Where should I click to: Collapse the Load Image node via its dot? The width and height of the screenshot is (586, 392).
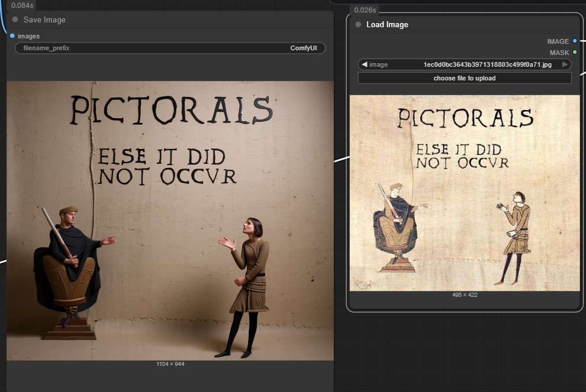[358, 24]
